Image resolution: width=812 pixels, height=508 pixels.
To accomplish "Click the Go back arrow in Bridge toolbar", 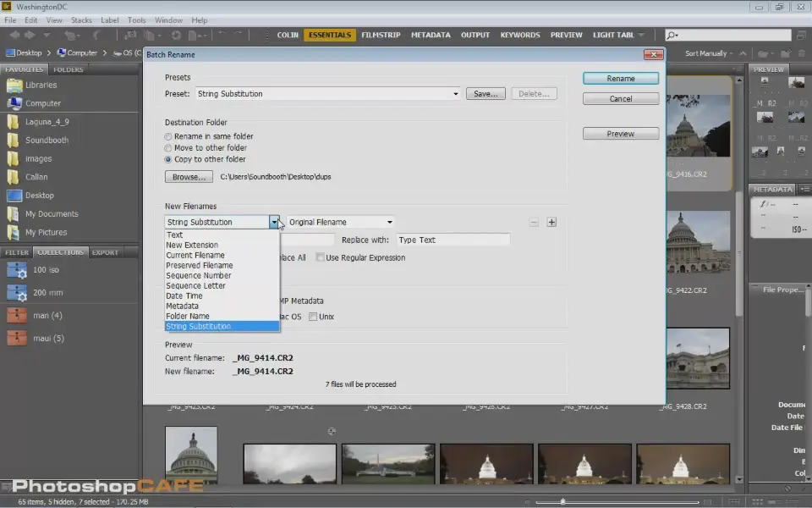I will click(14, 35).
